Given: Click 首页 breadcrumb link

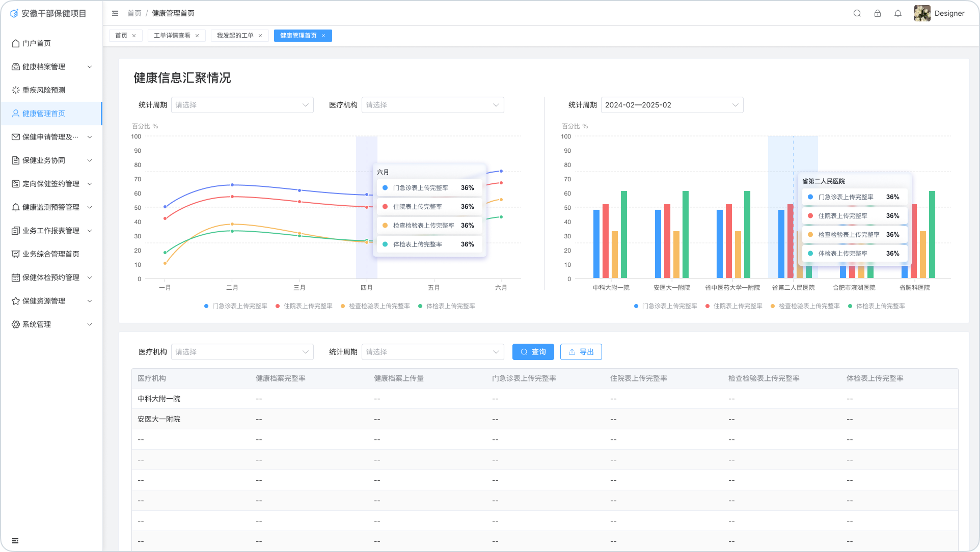Looking at the screenshot, I should (x=134, y=13).
